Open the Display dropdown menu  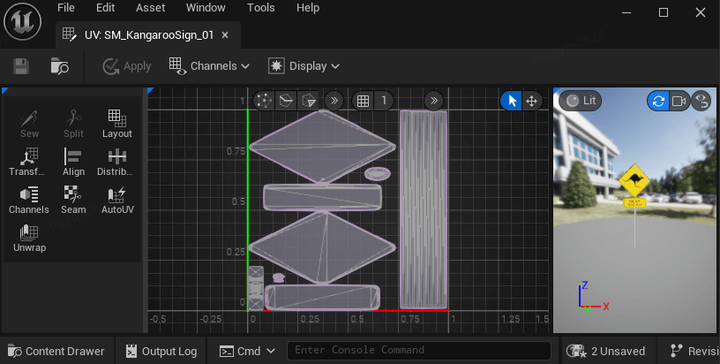pos(304,66)
